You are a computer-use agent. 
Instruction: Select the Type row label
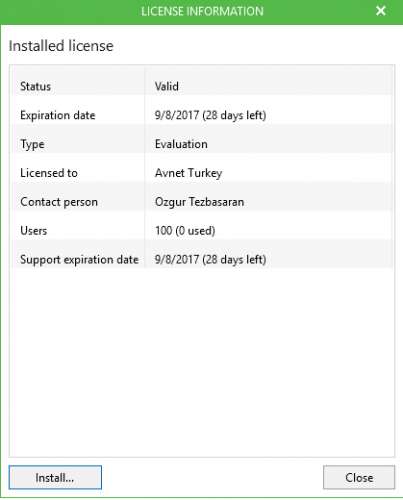click(32, 144)
